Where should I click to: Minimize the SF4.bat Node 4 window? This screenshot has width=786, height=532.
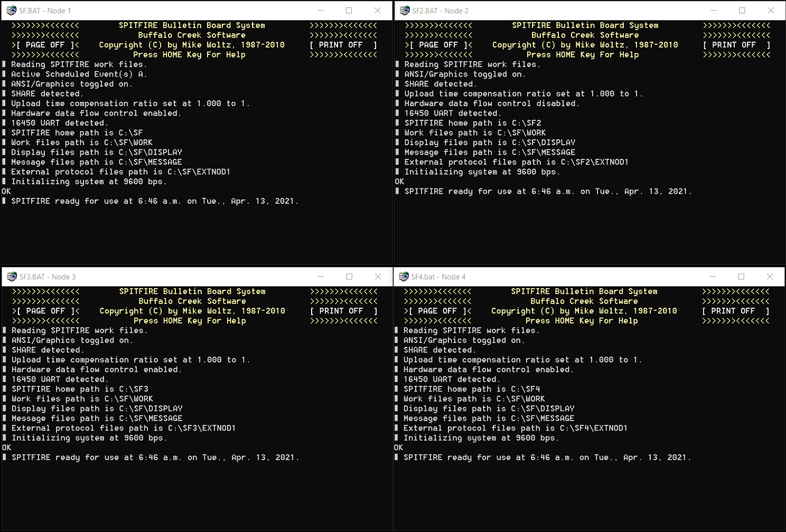point(713,277)
